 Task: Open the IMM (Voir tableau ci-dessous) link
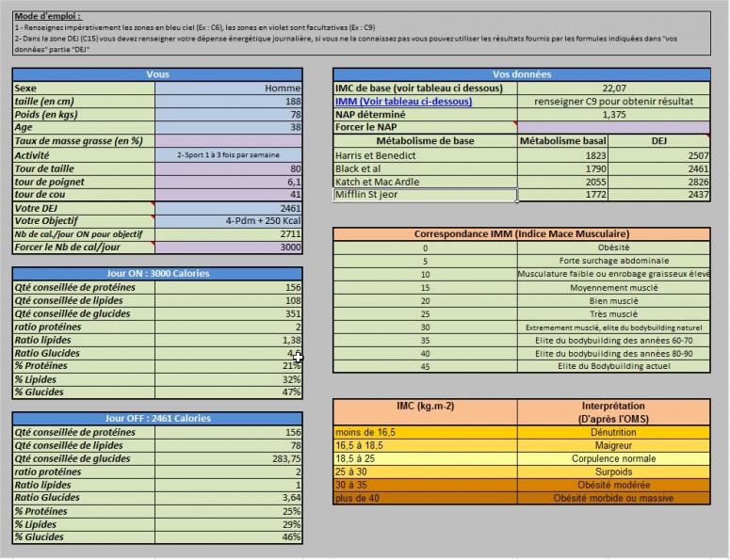pos(403,102)
